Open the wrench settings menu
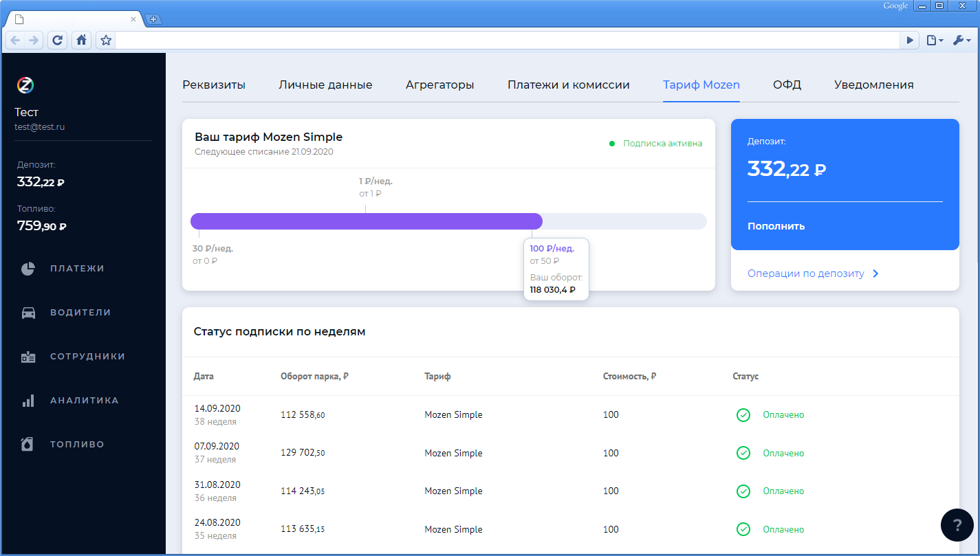The image size is (980, 556). click(x=961, y=41)
